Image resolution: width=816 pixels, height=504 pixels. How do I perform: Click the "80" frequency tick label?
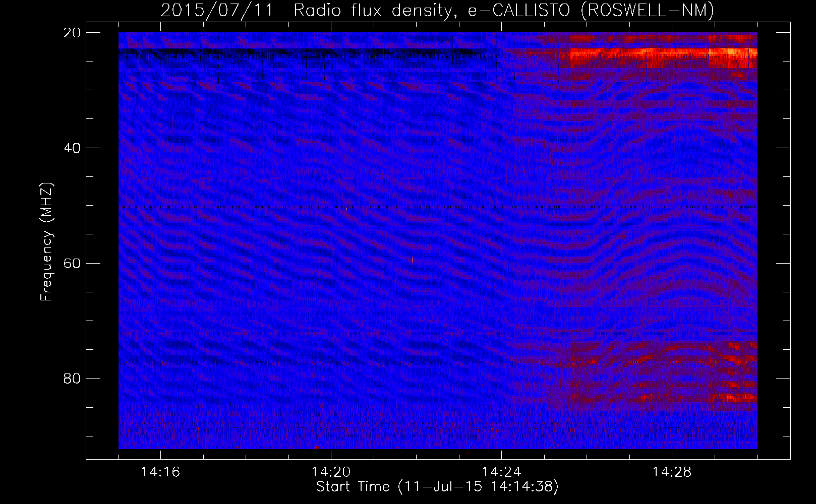[x=73, y=379]
